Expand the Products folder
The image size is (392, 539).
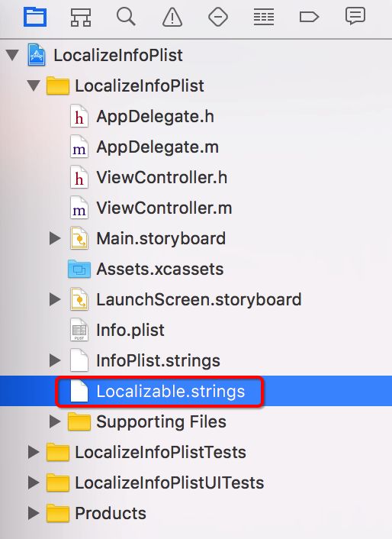pos(34,513)
